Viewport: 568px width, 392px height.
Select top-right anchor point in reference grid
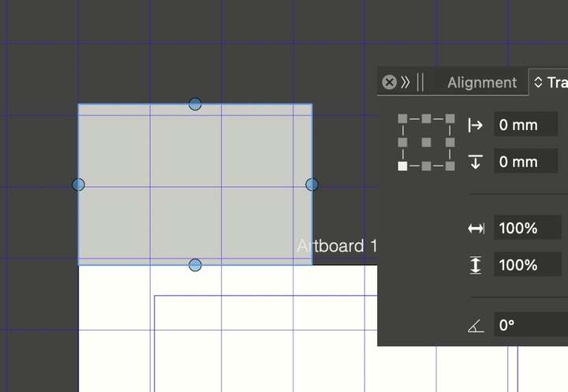coord(450,118)
